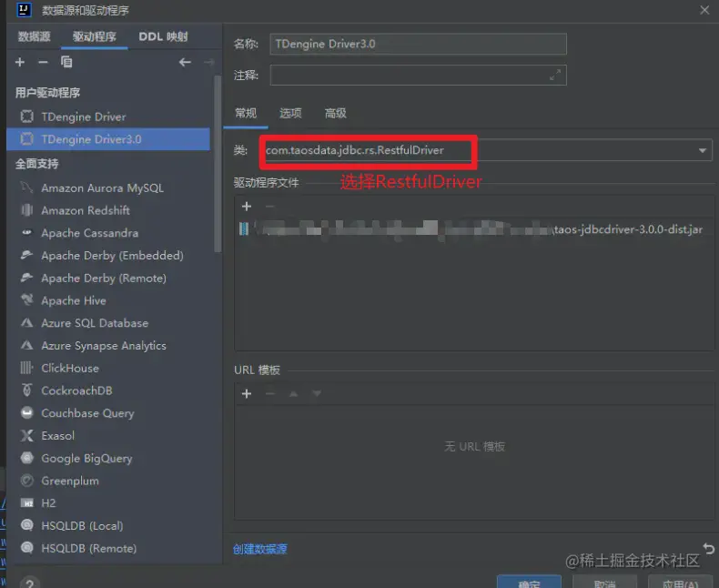This screenshot has height=588, width=719.
Task: Select TDengine Driver entry
Action: click(108, 117)
